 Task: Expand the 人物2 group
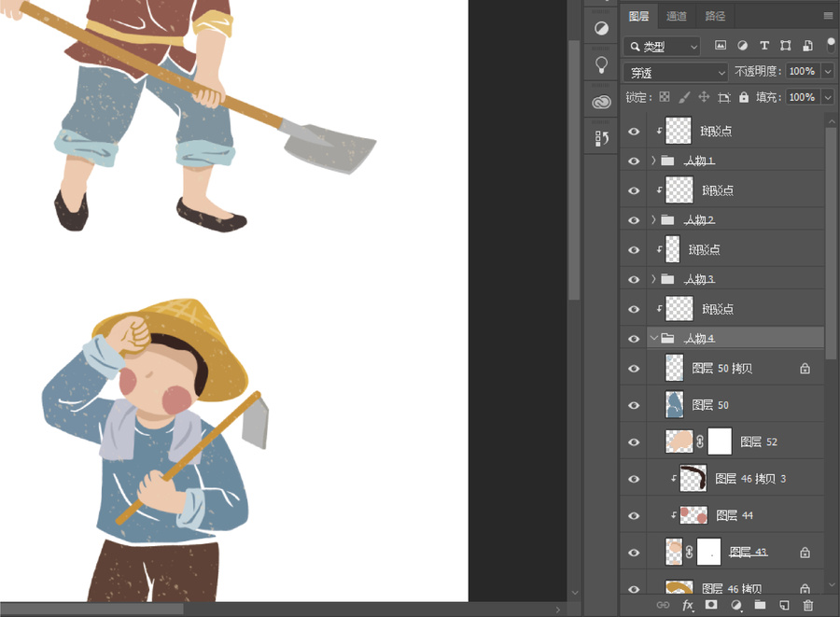tap(653, 219)
